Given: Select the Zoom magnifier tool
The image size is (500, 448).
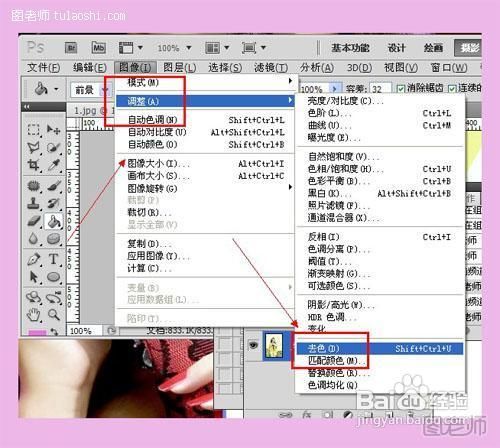Looking at the screenshot, I should [x=53, y=314].
